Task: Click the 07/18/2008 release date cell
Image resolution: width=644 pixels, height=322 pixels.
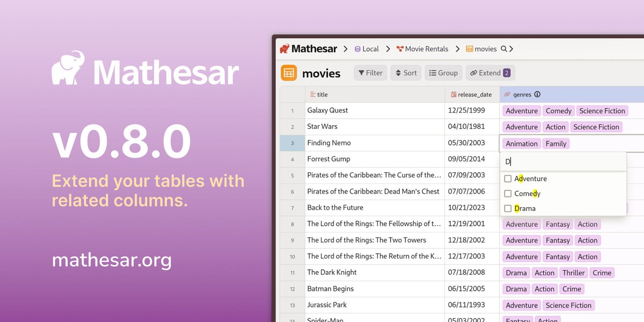Action: (472, 273)
